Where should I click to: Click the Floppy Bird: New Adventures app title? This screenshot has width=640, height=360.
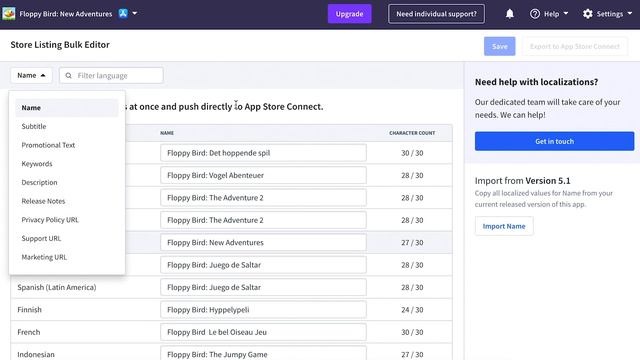tap(66, 14)
